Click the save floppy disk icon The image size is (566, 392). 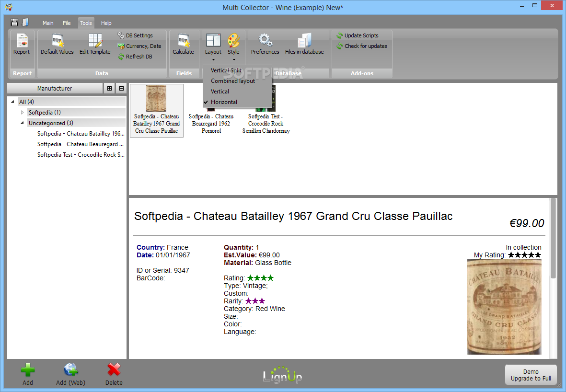tap(14, 23)
